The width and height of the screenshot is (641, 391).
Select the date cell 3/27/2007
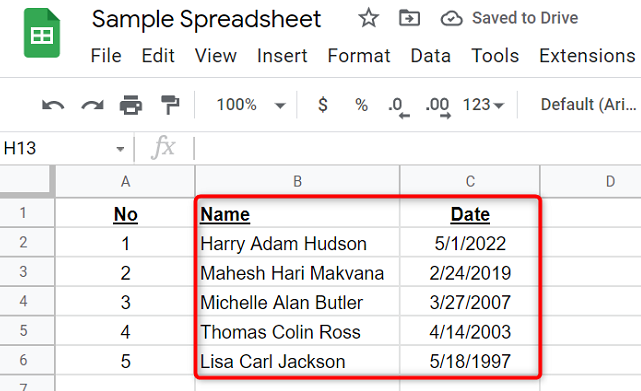[x=470, y=302]
